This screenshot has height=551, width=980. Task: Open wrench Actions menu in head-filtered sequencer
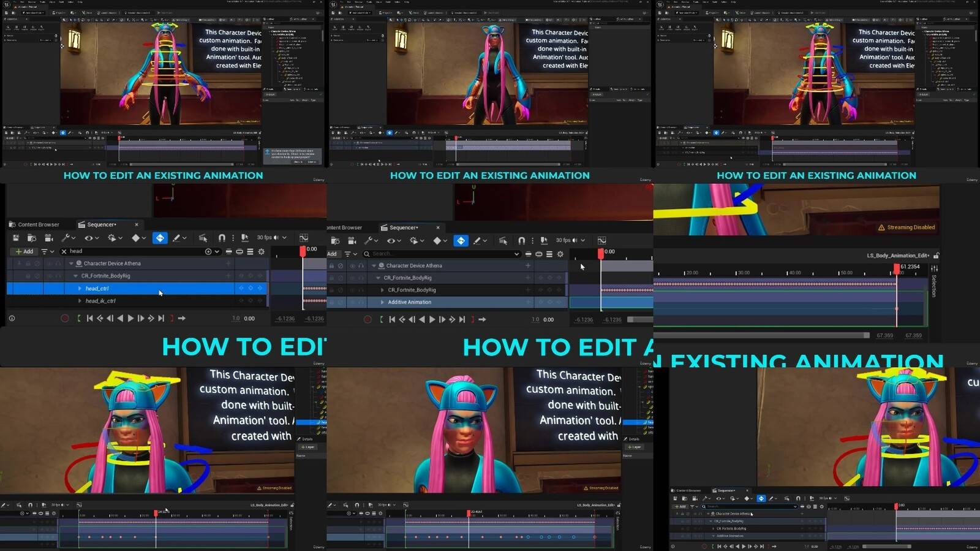point(68,238)
